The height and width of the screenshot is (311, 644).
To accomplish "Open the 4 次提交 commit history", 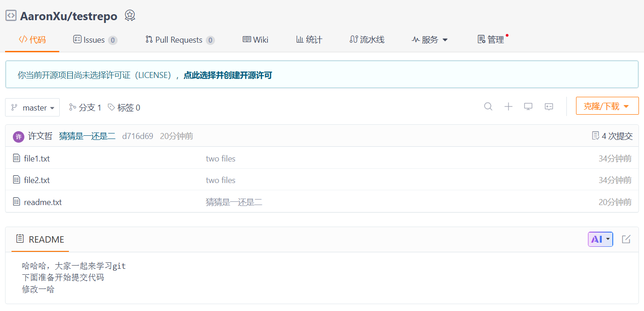I will point(612,136).
